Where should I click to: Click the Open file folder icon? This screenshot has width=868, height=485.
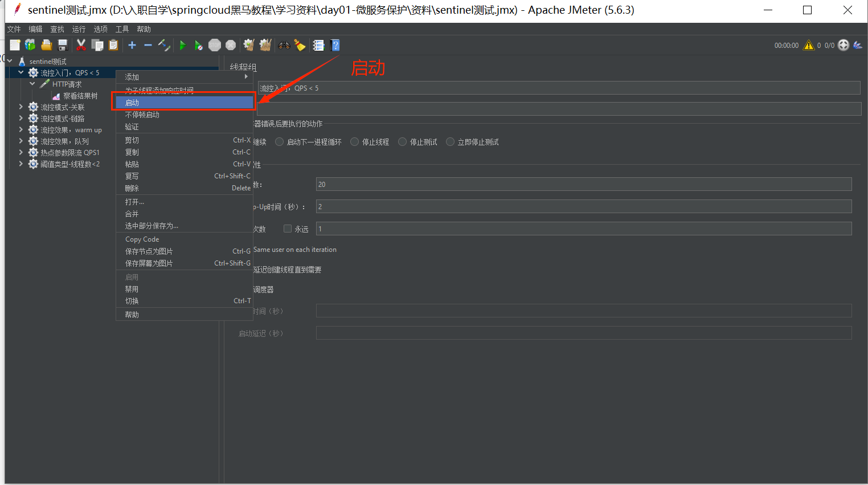(47, 45)
